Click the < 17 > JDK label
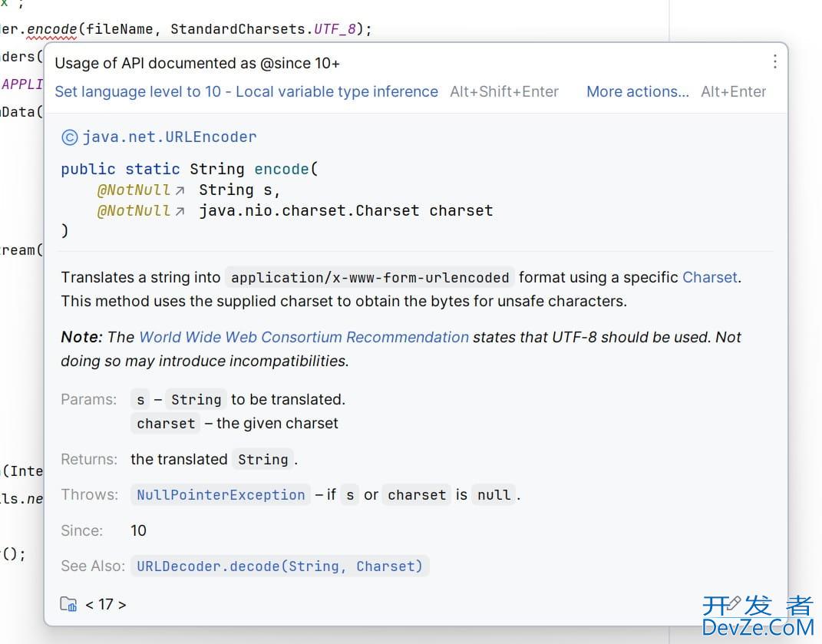The height and width of the screenshot is (644, 822). pos(106,604)
